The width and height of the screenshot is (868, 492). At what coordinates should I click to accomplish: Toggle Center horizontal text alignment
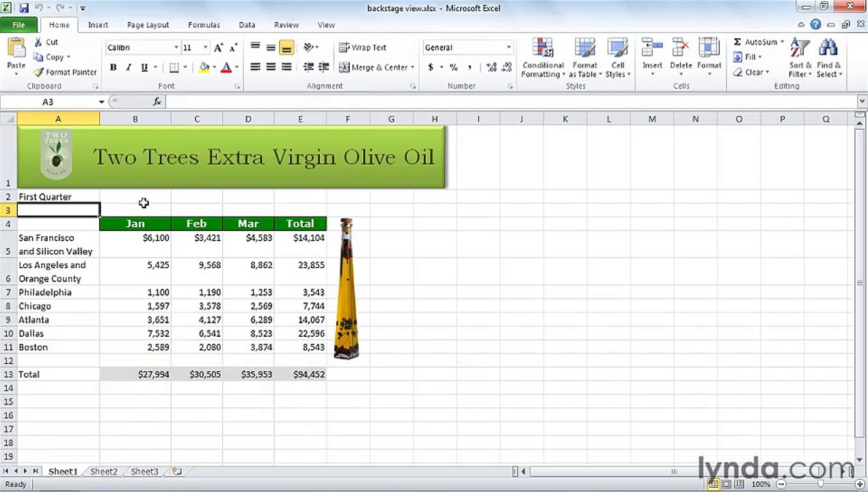click(x=271, y=67)
